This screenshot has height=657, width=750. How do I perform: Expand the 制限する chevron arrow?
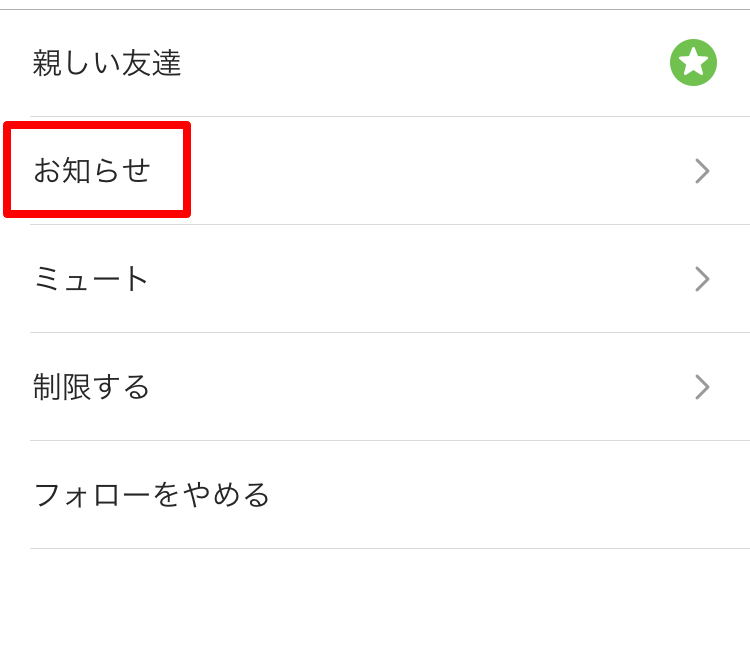tap(702, 387)
